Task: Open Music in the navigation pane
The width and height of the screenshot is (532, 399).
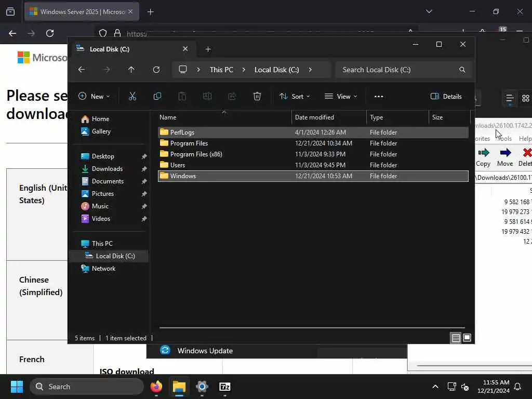Action: coord(100,206)
